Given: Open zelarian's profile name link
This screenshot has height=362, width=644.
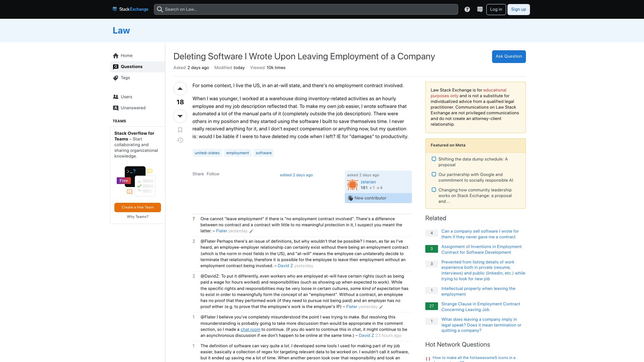Looking at the screenshot, I should [368, 182].
